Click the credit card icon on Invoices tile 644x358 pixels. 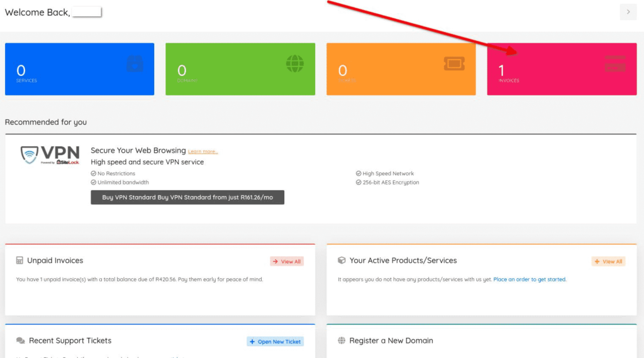click(x=615, y=63)
